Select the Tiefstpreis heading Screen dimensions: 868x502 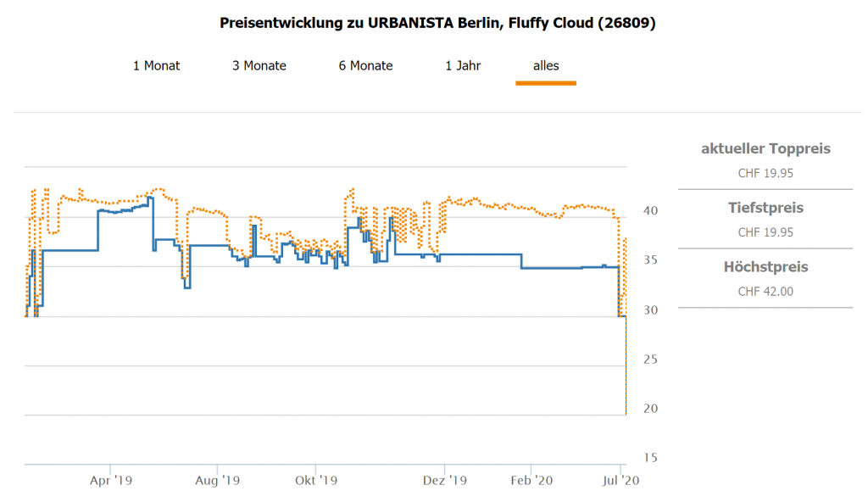(765, 208)
